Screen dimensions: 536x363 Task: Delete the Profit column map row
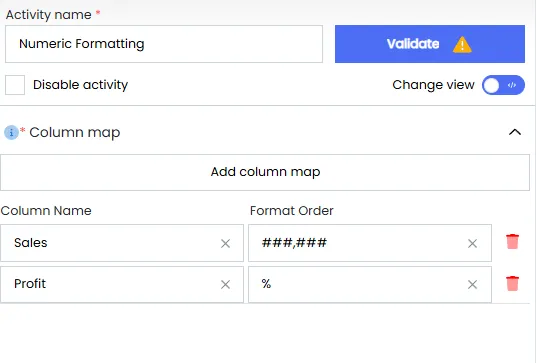512,283
